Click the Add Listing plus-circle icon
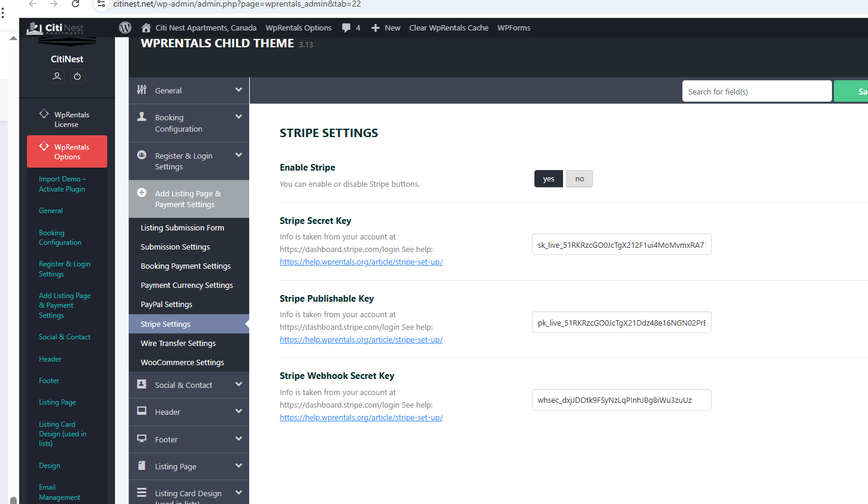The width and height of the screenshot is (868, 504). click(x=142, y=192)
